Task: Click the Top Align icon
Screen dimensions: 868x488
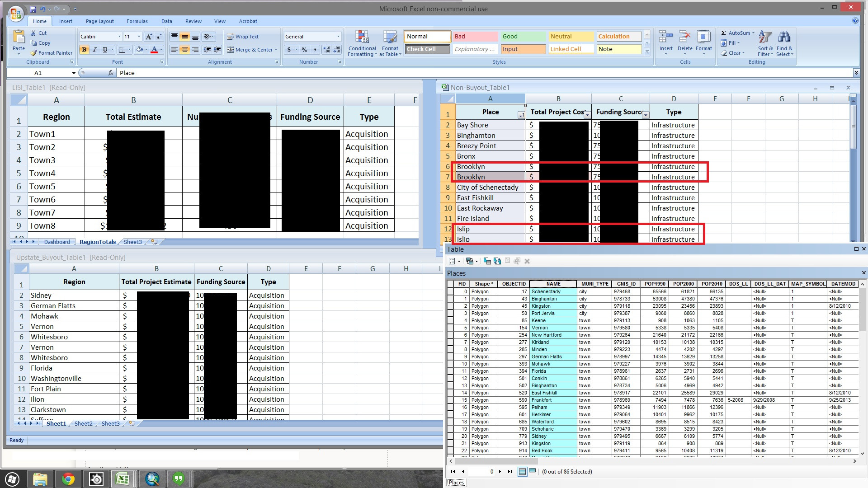Action: [174, 37]
